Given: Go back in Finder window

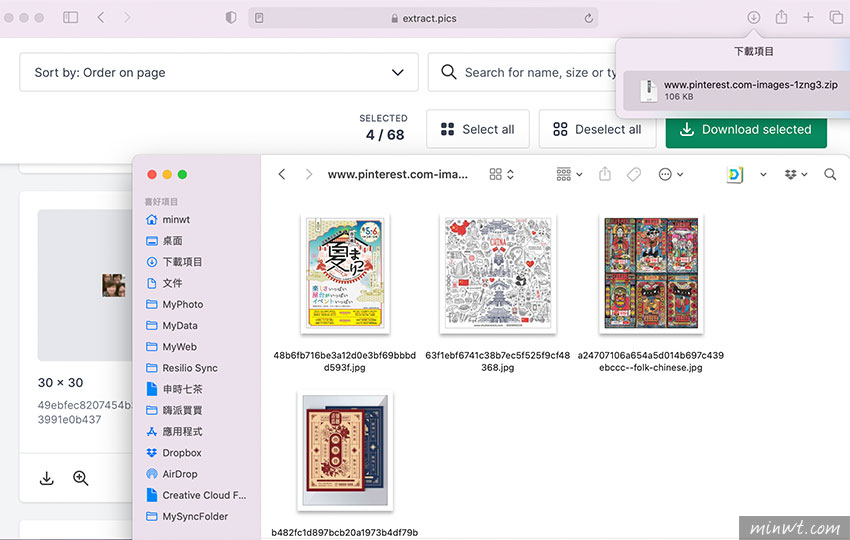Looking at the screenshot, I should point(282,174).
